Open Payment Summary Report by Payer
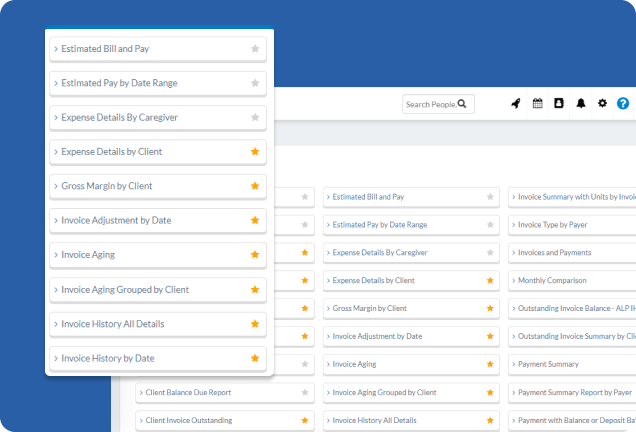 pos(575,392)
